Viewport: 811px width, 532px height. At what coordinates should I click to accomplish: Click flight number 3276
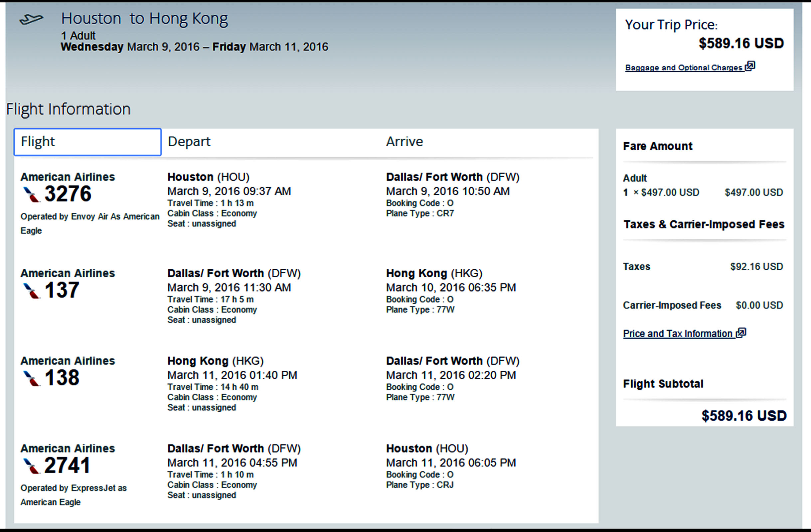click(68, 194)
